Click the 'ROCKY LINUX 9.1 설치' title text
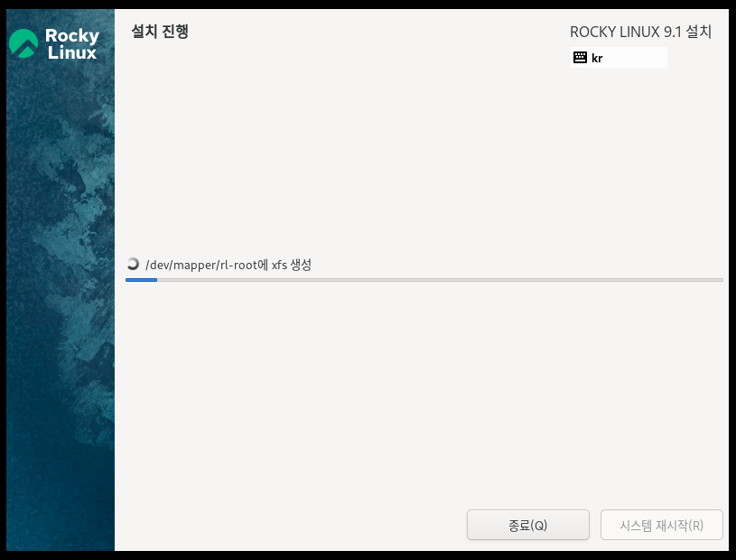 [640, 32]
